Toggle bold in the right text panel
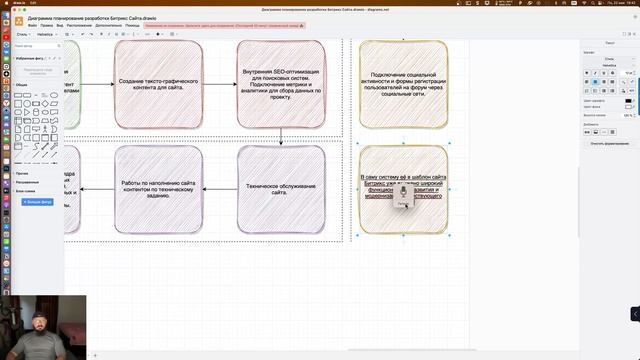Viewport: 640px width, 360px height. coord(587,73)
